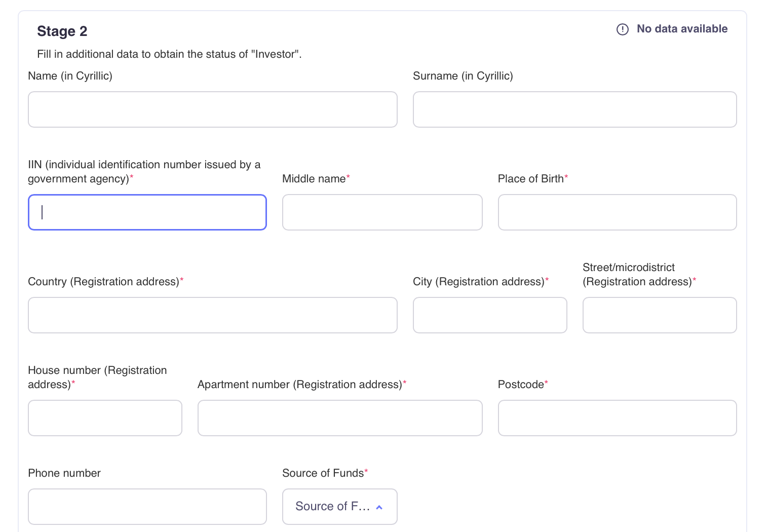768x532 pixels.
Task: Click the 'No data available' status text
Action: pyautogui.click(x=681, y=29)
